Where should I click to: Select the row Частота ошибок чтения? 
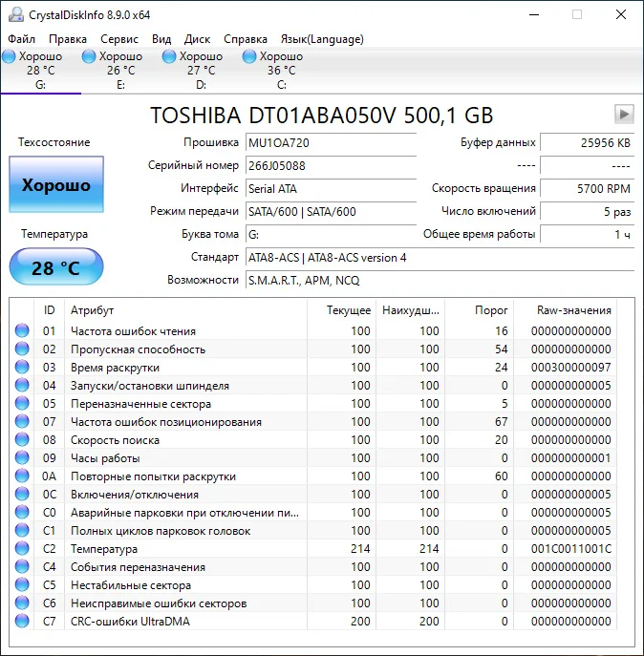[x=313, y=330]
